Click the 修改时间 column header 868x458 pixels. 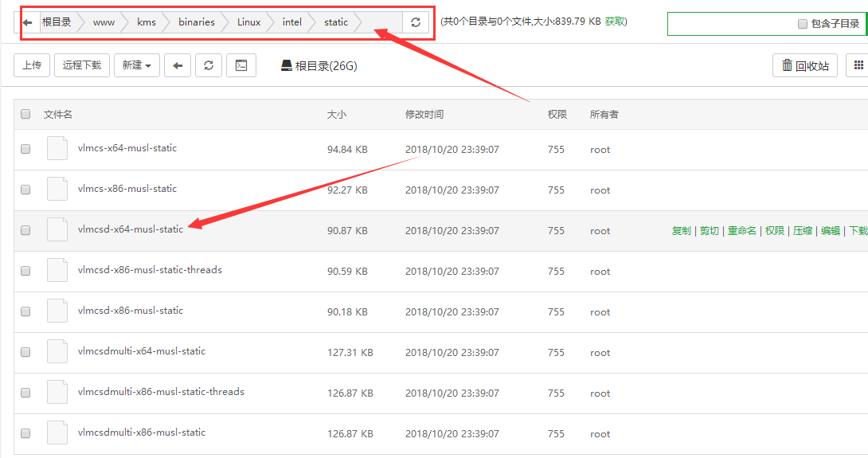(424, 115)
